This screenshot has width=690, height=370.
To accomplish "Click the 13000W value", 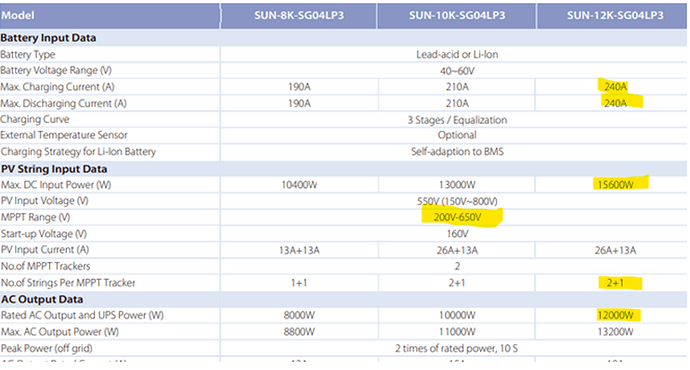I will point(457,185).
